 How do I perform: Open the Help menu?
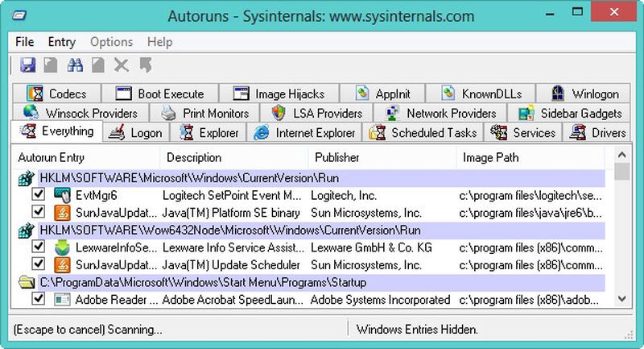[159, 42]
